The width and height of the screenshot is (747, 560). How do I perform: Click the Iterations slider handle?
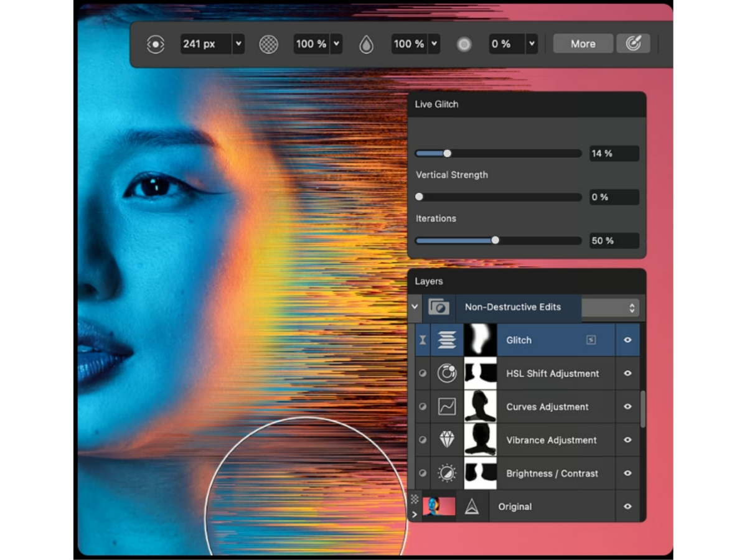pos(495,240)
